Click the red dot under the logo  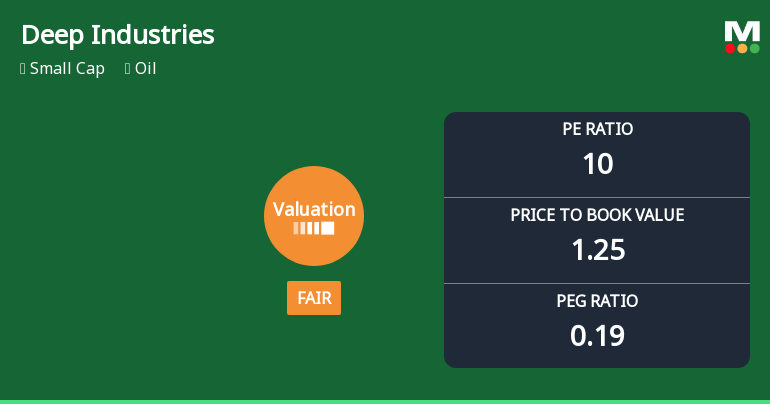(x=730, y=48)
